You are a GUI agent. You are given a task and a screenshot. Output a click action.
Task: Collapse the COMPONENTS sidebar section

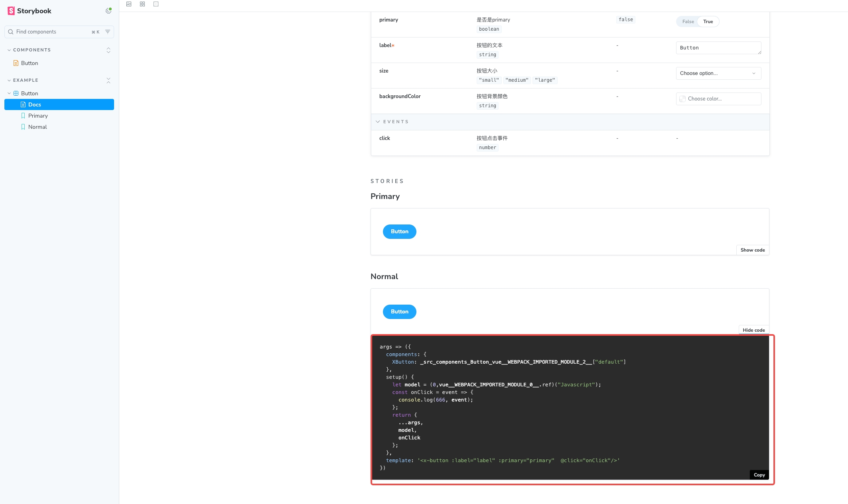(9, 50)
